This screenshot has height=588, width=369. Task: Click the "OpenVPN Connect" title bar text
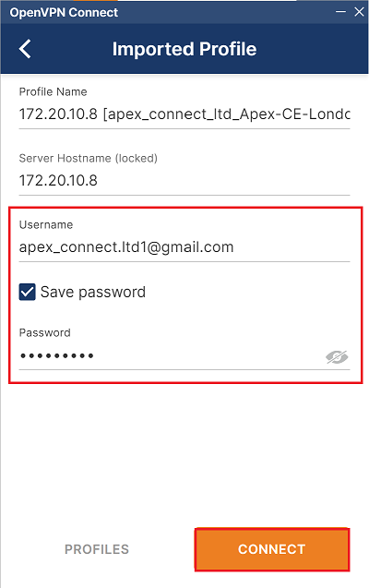(64, 12)
